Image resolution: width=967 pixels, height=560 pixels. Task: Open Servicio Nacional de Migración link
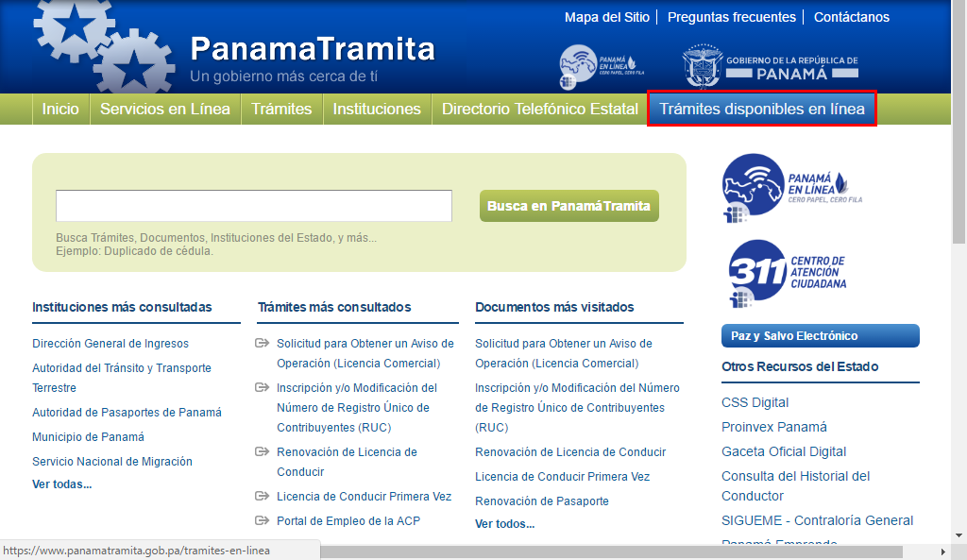(112, 462)
